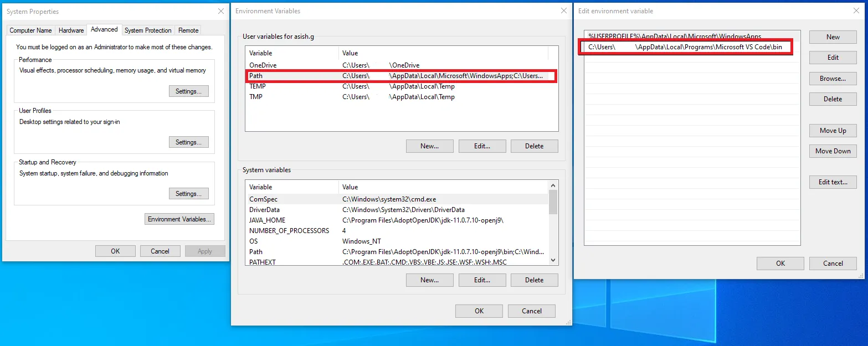Close the Environment Variables window

point(564,11)
